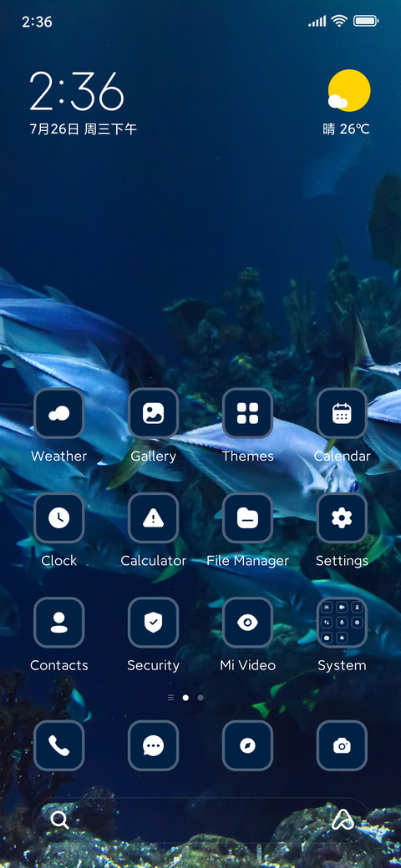401x868 pixels.
Task: Launch the Calculator app
Action: (154, 518)
